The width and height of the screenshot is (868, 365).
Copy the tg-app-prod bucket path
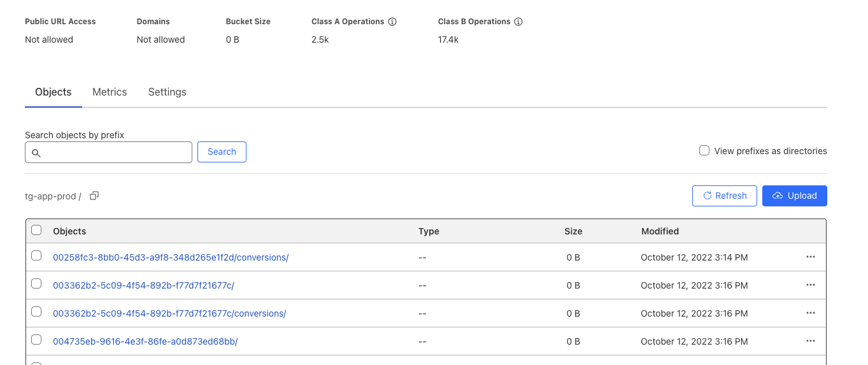pos(94,196)
